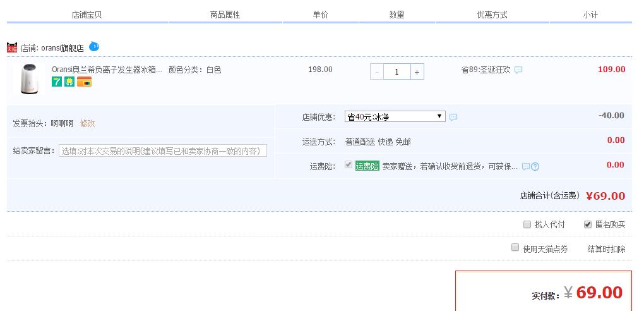Click the 颜色分类：白色 attribute text

click(x=195, y=70)
